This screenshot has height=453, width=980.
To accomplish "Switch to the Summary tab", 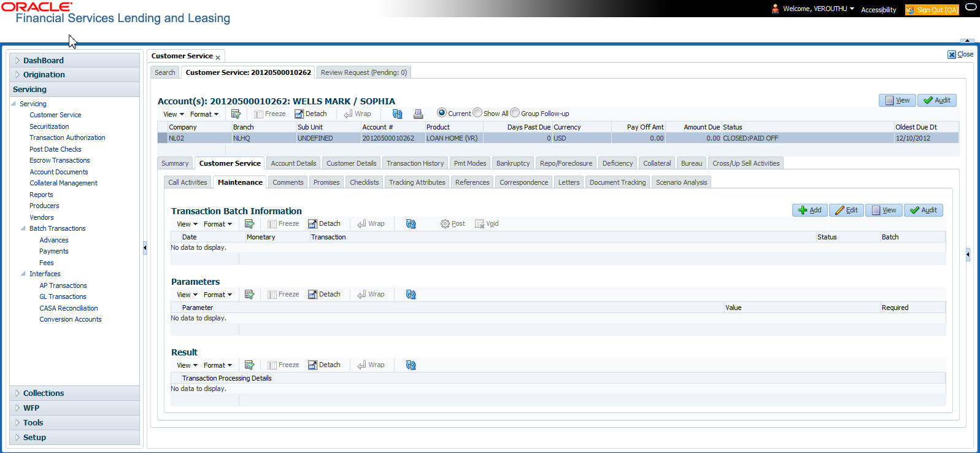I will click(175, 163).
